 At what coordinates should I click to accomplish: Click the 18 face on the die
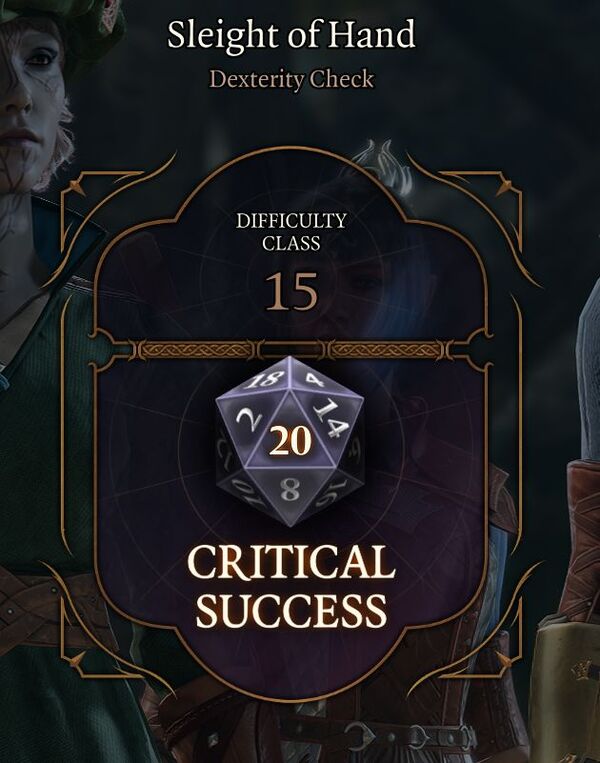click(261, 380)
